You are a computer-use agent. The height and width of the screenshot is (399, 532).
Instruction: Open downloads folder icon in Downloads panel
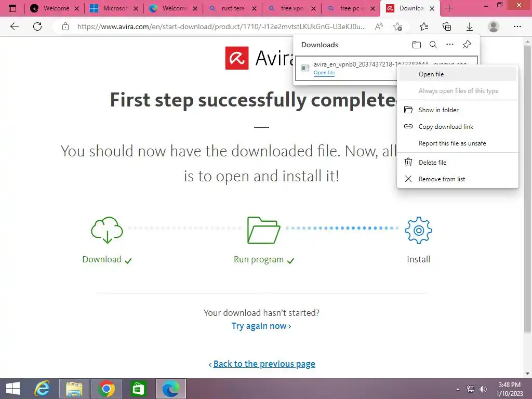pos(417,45)
